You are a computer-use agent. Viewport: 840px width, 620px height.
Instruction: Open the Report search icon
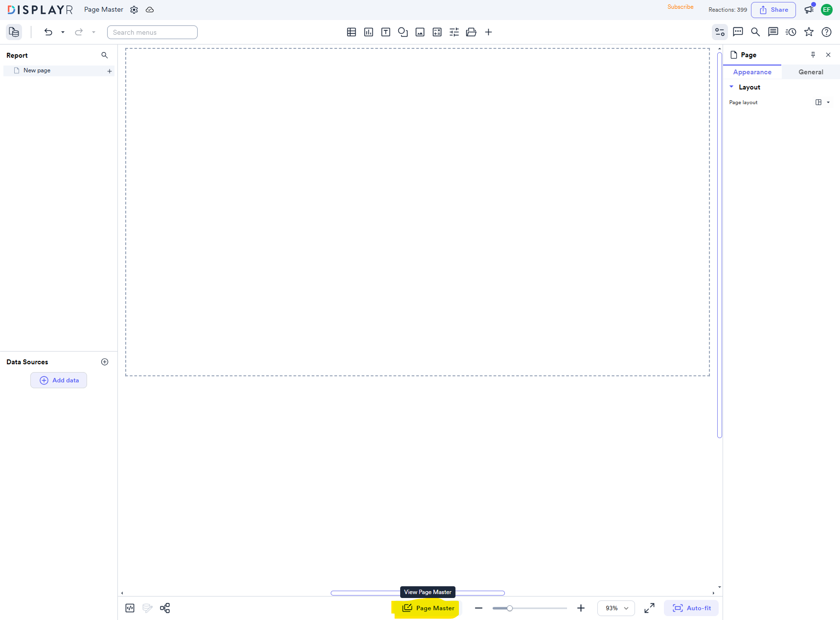[x=104, y=55]
